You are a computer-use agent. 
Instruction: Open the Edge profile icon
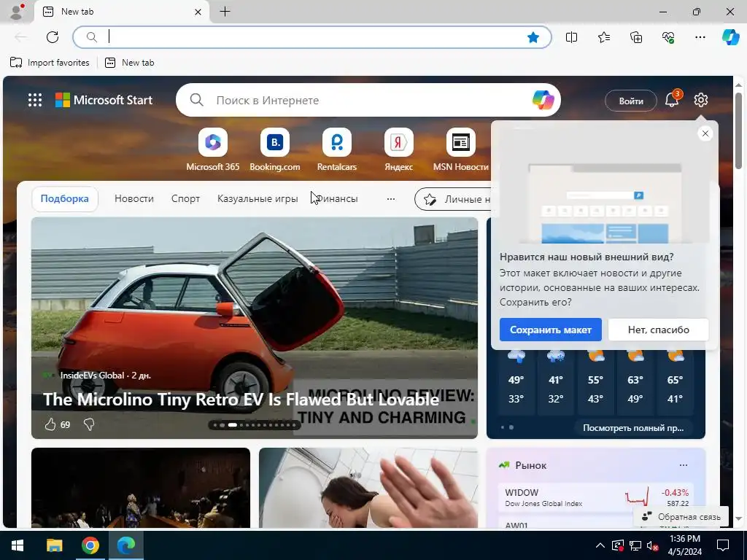pyautogui.click(x=17, y=12)
